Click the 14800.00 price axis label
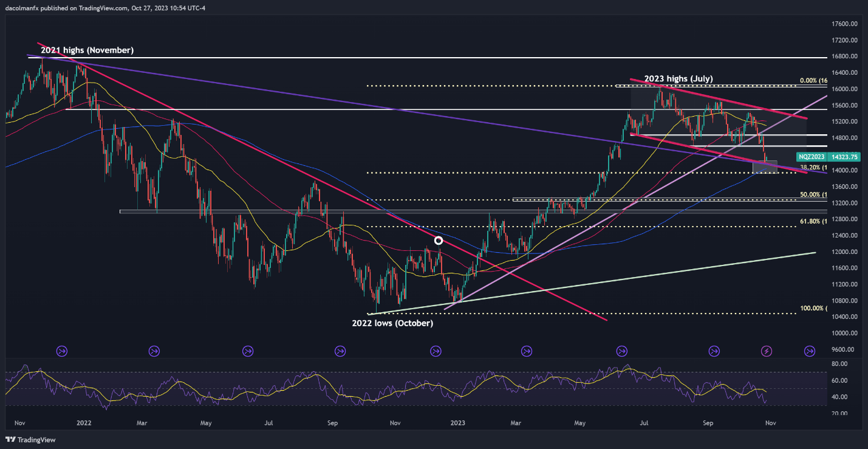The height and width of the screenshot is (449, 868). pyautogui.click(x=844, y=138)
